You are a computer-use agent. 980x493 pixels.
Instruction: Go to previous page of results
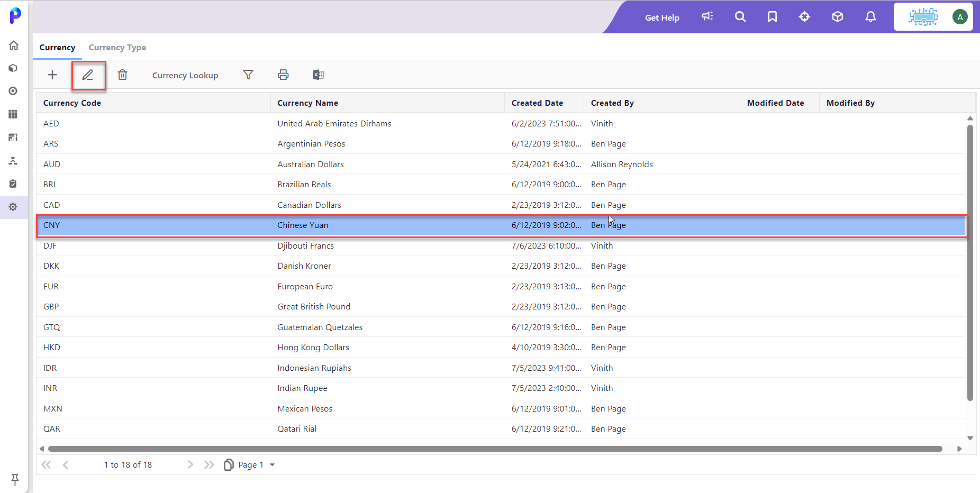(x=66, y=465)
